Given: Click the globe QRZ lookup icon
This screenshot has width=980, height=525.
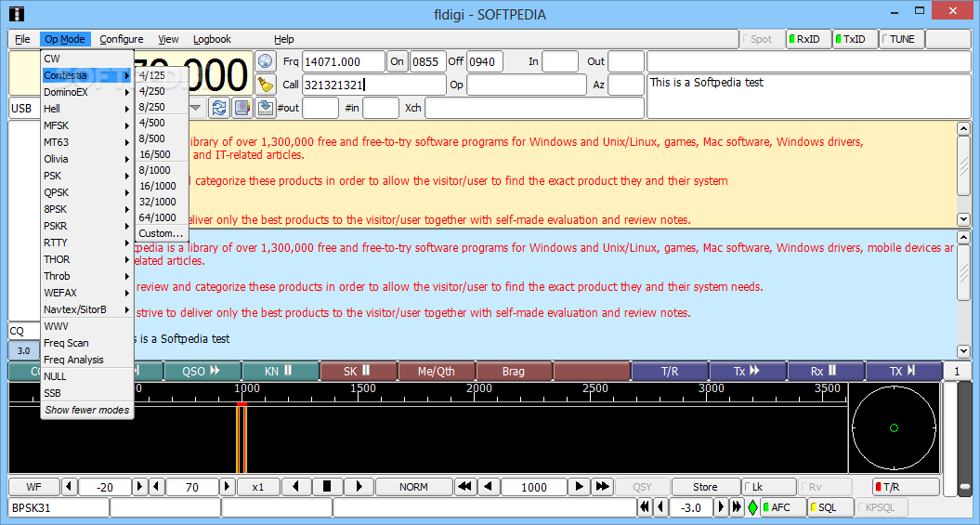Looking at the screenshot, I should point(267,62).
